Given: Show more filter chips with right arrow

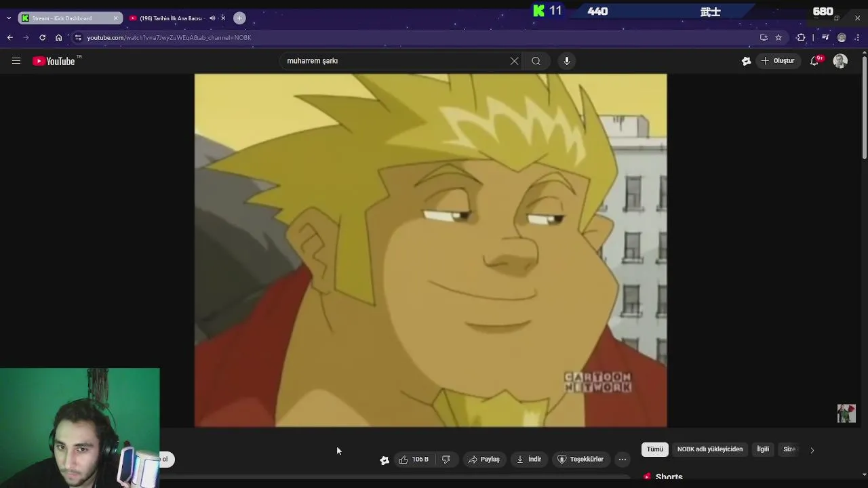Looking at the screenshot, I should click(x=812, y=450).
